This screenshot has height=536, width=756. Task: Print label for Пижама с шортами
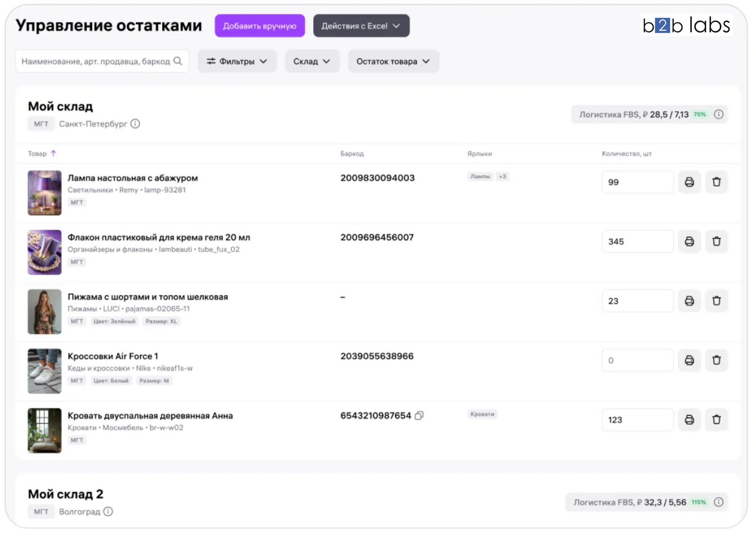click(689, 301)
